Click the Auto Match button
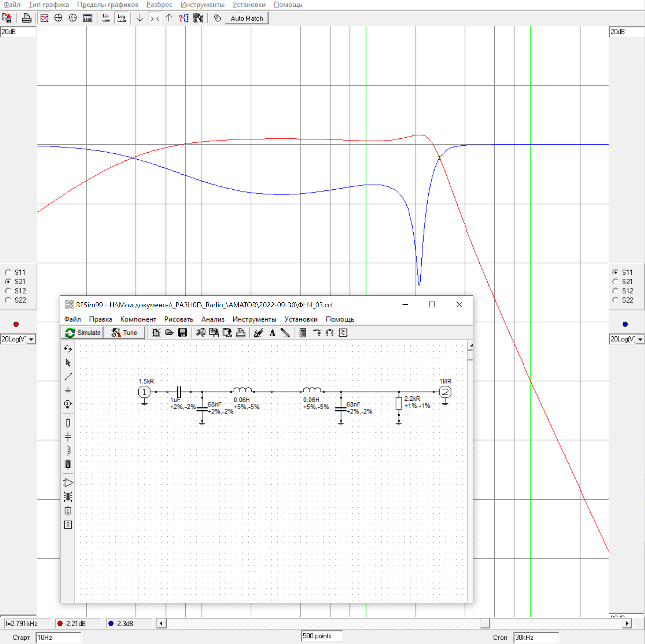This screenshot has height=644, width=645. coord(247,18)
